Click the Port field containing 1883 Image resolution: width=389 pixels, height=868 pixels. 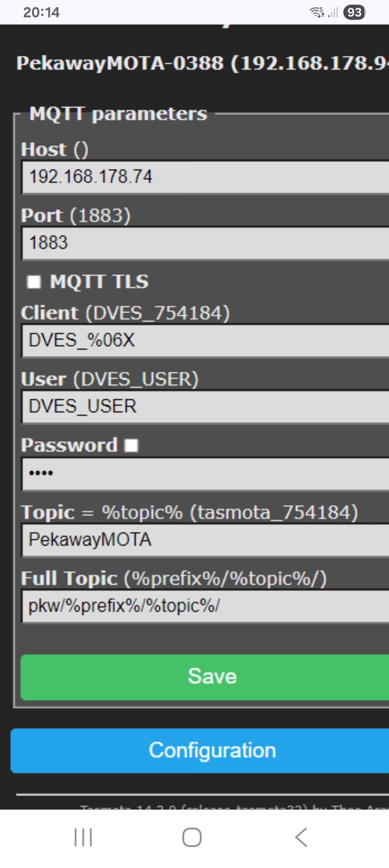[205, 243]
